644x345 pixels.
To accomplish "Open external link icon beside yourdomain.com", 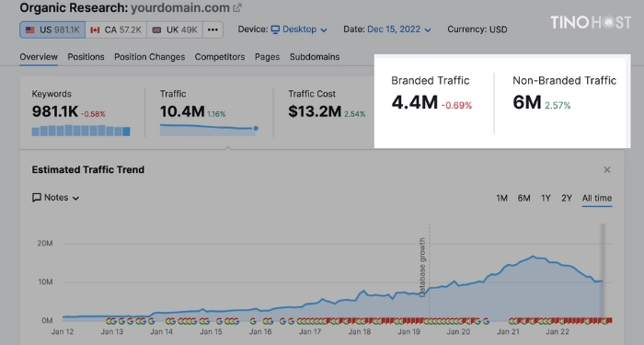I will (x=237, y=7).
